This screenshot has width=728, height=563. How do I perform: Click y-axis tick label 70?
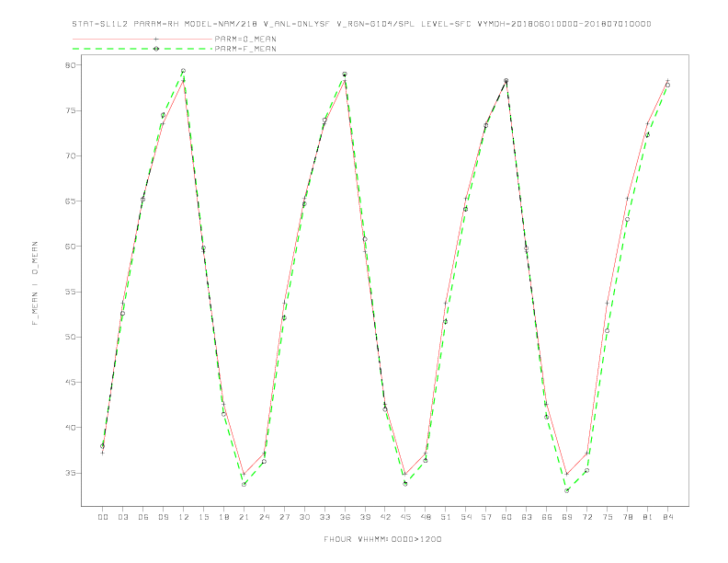[x=70, y=156]
